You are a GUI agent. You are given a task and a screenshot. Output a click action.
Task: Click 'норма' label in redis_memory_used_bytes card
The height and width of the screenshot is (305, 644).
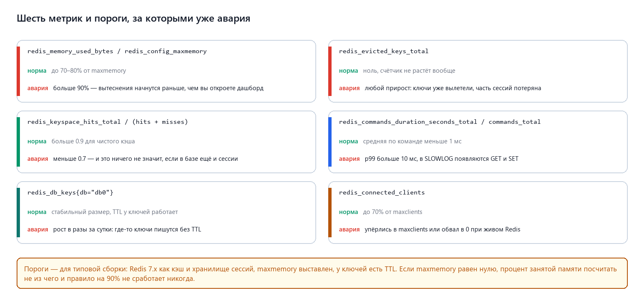pyautogui.click(x=37, y=71)
